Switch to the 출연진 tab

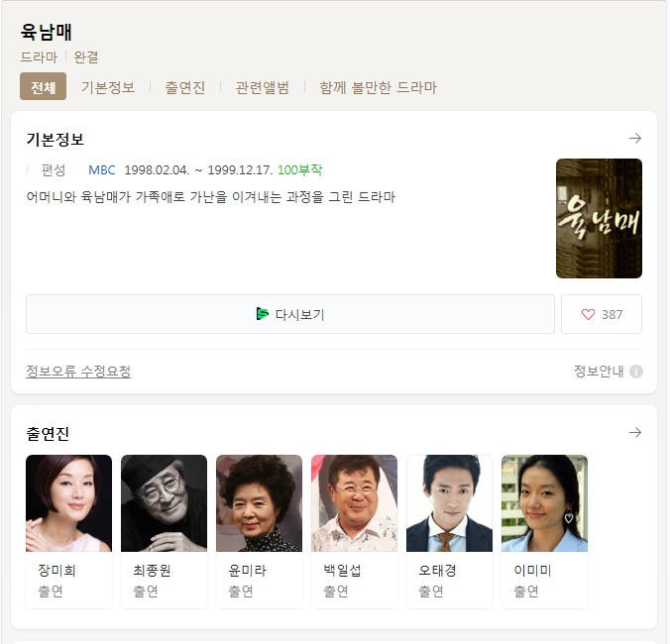coord(185,87)
